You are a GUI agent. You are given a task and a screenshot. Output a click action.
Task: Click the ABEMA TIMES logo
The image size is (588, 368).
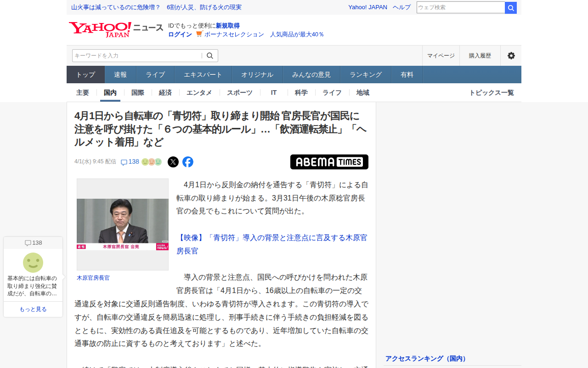tap(329, 162)
